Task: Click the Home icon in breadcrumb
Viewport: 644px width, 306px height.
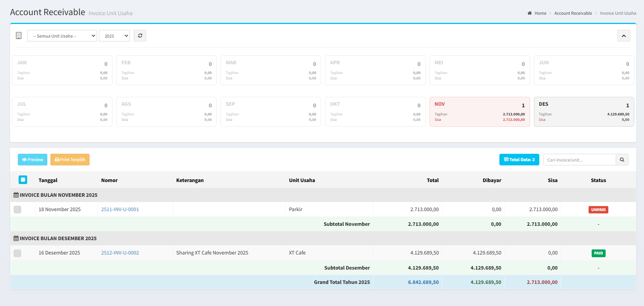Action: coord(530,13)
